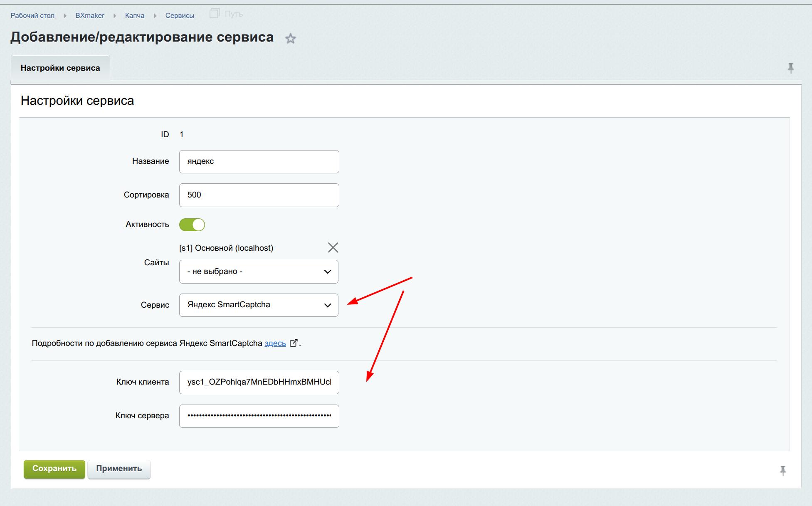Click the top-right pin icon
The height and width of the screenshot is (506, 812).
(x=790, y=68)
